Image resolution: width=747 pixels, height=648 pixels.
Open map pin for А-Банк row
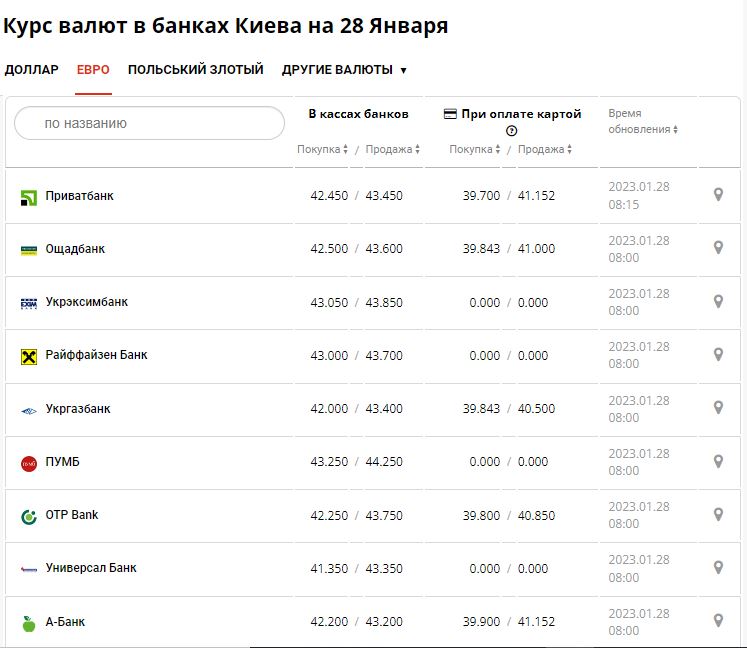[x=718, y=620]
